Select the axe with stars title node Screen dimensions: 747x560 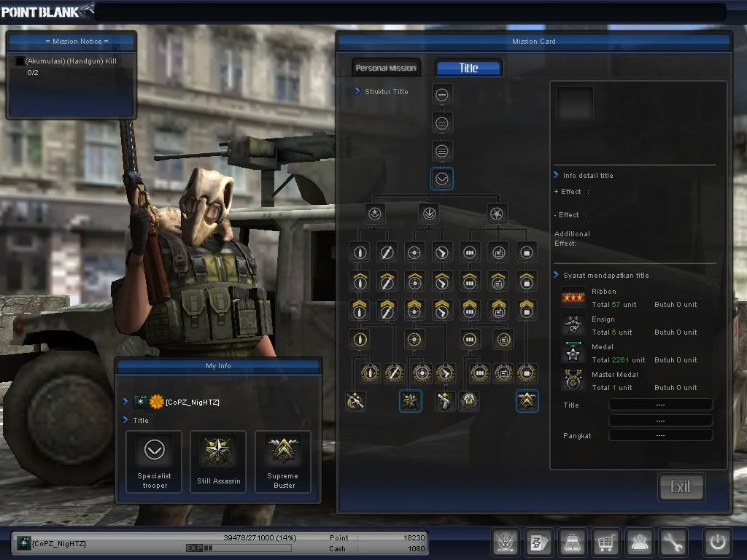(x=355, y=401)
